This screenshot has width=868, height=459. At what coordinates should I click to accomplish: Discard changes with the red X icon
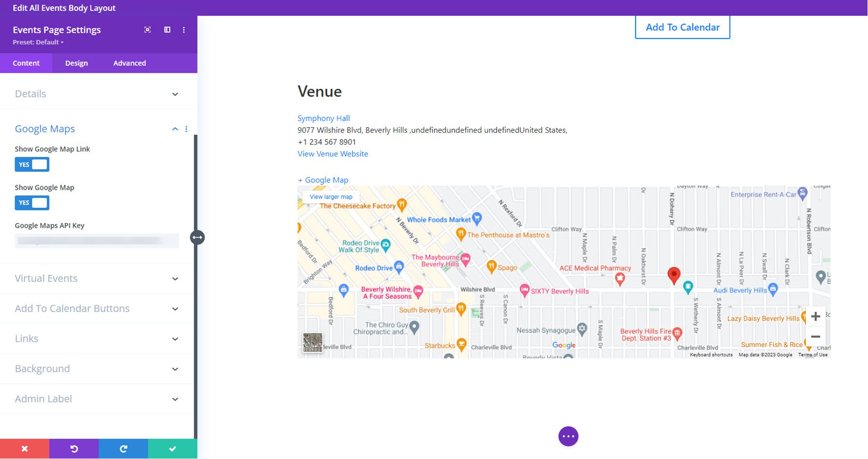(24, 448)
